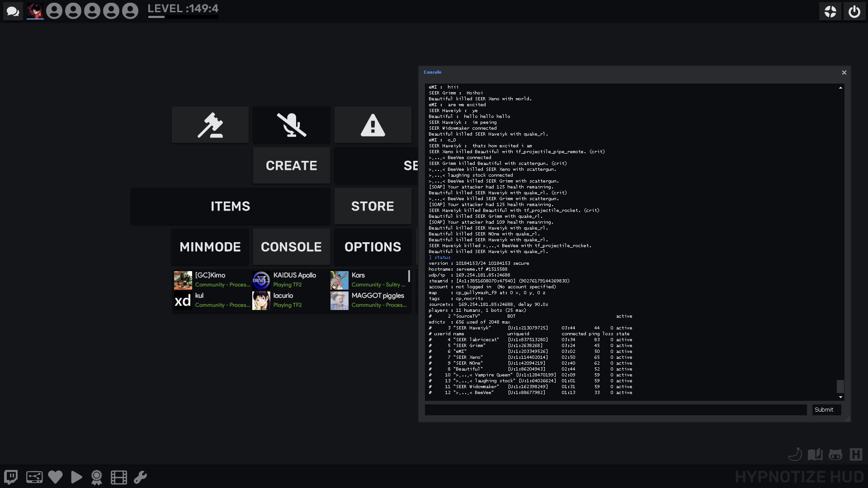868x488 pixels.
Task: Click the console scrollbar down arrow
Action: [840, 397]
